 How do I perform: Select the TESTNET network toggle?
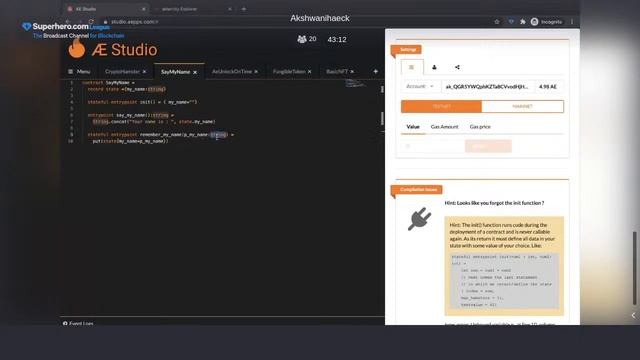coord(441,107)
